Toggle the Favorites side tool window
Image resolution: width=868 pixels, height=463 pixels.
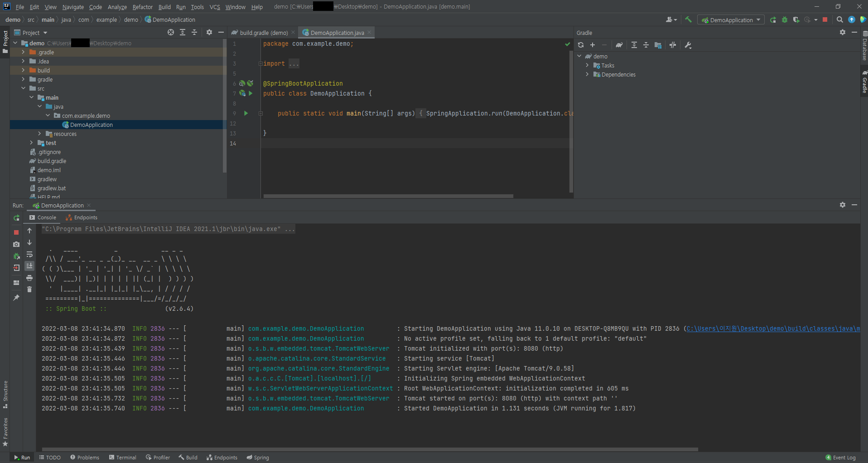coord(5,432)
